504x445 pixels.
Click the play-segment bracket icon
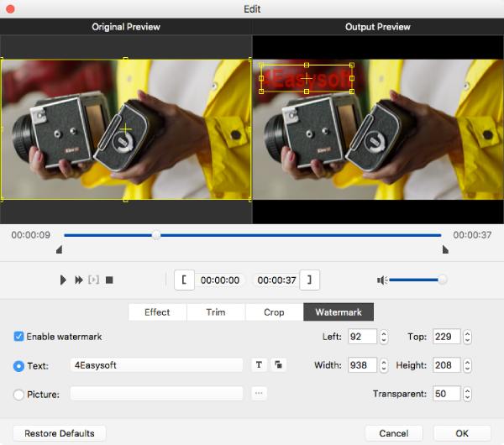click(x=93, y=280)
